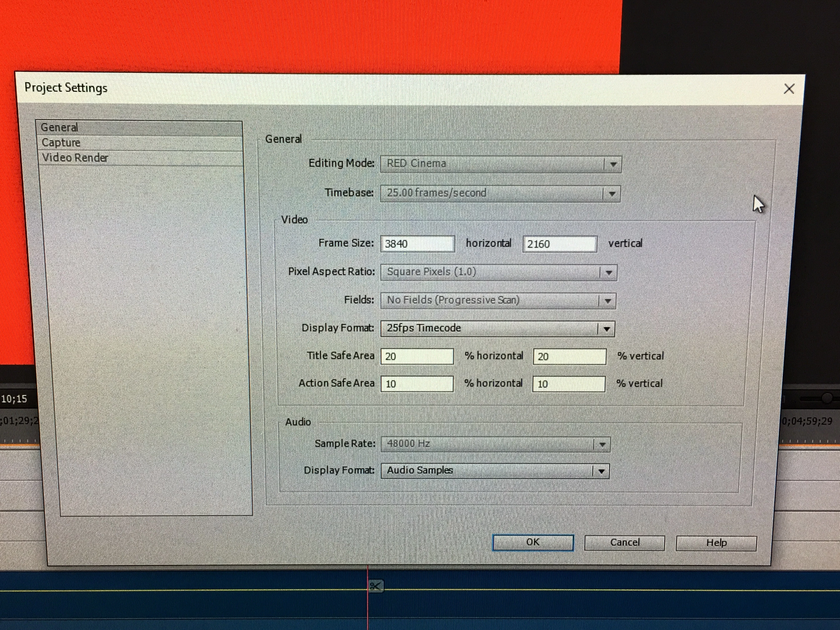Select Capture in settings list
This screenshot has width=840, height=630.
(61, 143)
